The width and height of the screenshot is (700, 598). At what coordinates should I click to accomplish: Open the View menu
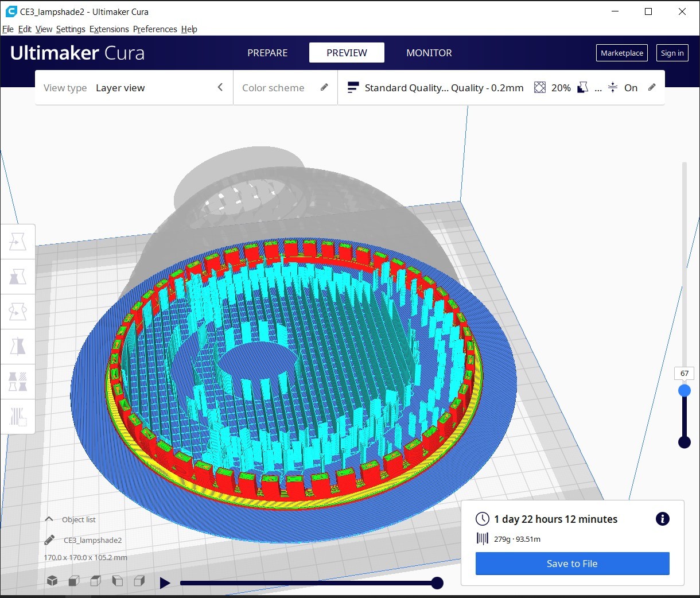[x=44, y=29]
